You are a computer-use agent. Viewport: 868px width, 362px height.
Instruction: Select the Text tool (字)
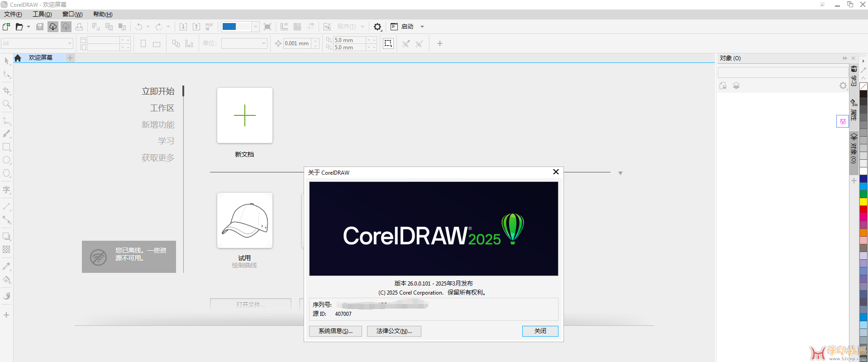pyautogui.click(x=6, y=190)
